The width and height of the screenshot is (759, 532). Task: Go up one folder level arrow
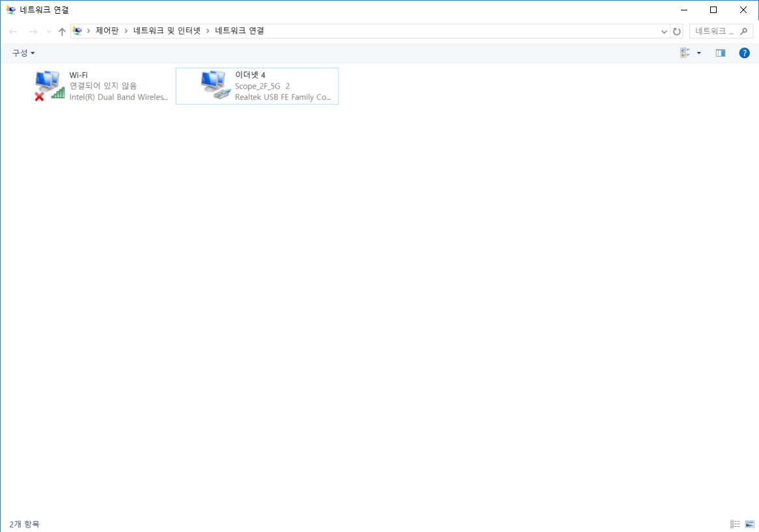62,31
